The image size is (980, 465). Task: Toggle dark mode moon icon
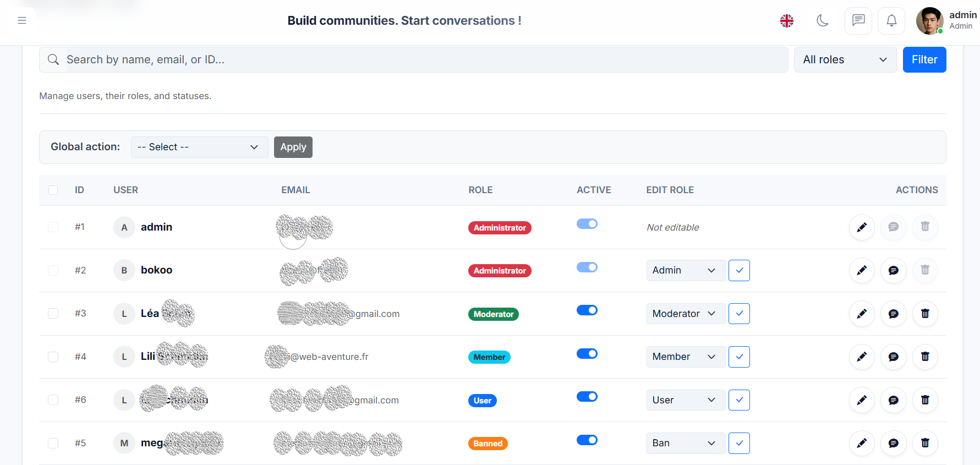pyautogui.click(x=823, y=21)
